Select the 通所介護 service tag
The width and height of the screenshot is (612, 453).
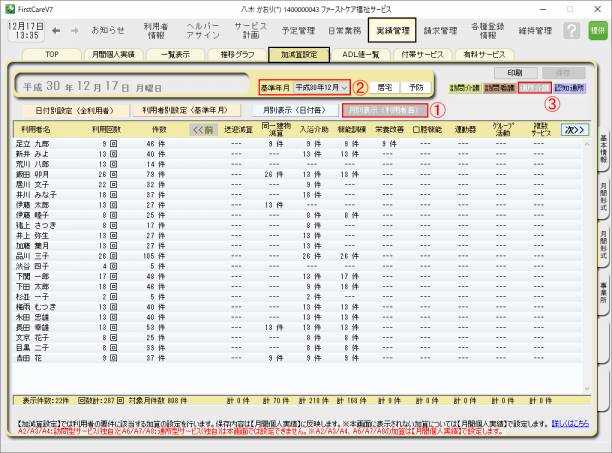535,88
